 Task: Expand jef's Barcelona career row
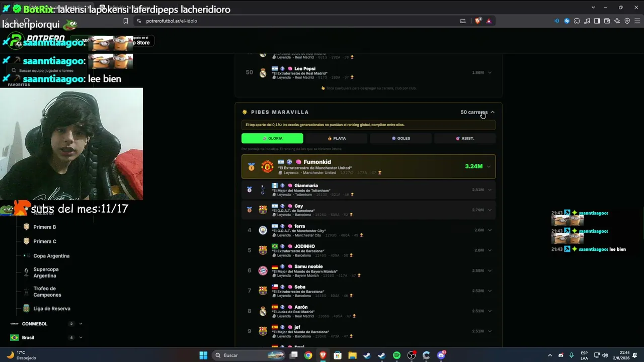(x=490, y=331)
